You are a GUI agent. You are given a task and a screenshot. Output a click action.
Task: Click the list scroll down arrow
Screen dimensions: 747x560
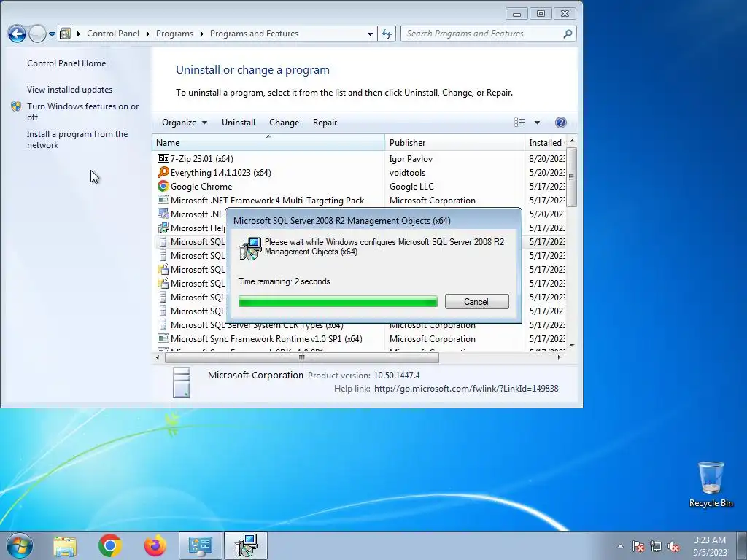(x=572, y=346)
